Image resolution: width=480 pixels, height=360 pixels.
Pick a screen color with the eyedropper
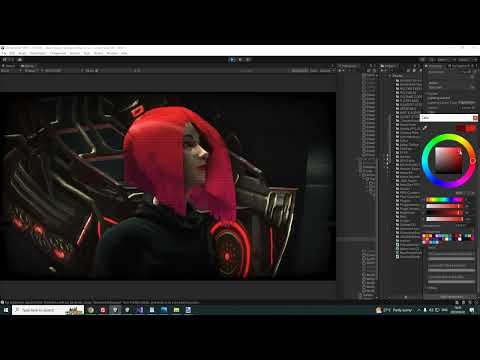pos(425,128)
